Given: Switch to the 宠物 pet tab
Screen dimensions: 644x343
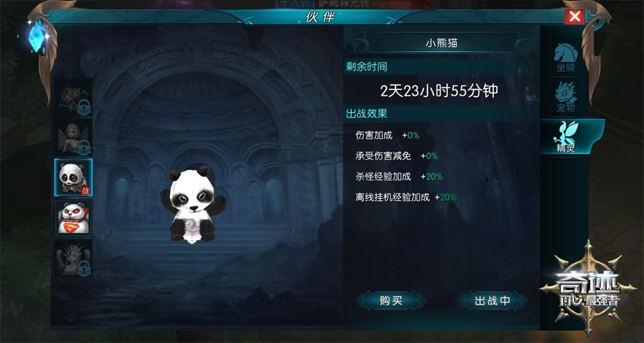Looking at the screenshot, I should click(x=565, y=97).
